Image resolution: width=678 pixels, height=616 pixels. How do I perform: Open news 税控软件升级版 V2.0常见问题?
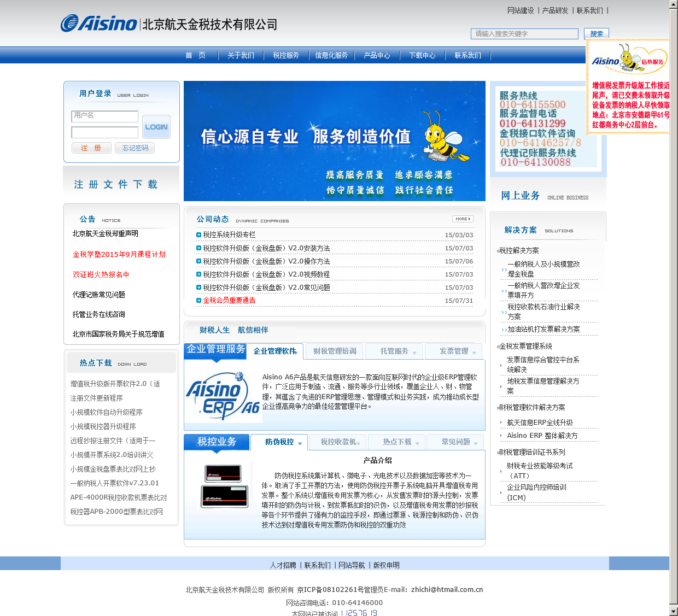(266, 288)
